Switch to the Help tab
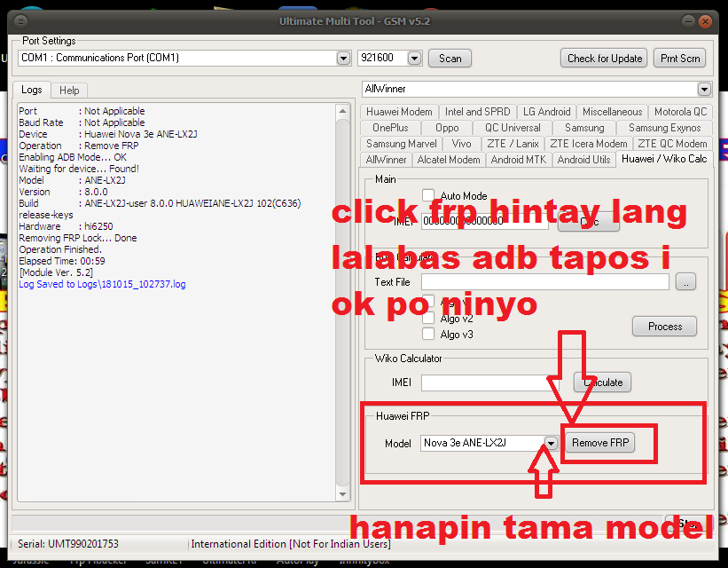This screenshot has height=568, width=728. (x=68, y=91)
